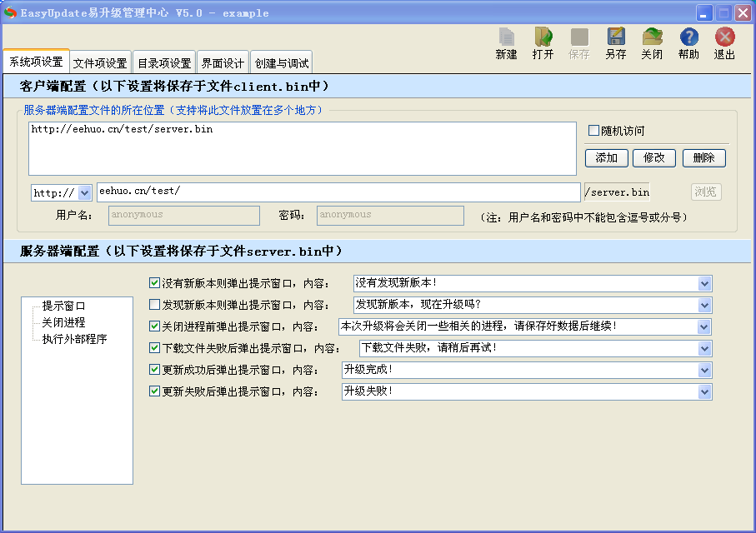Viewport: 756px width, 533px height.
Task: Open the 升级失败！ dropdown arrow
Action: [x=704, y=391]
